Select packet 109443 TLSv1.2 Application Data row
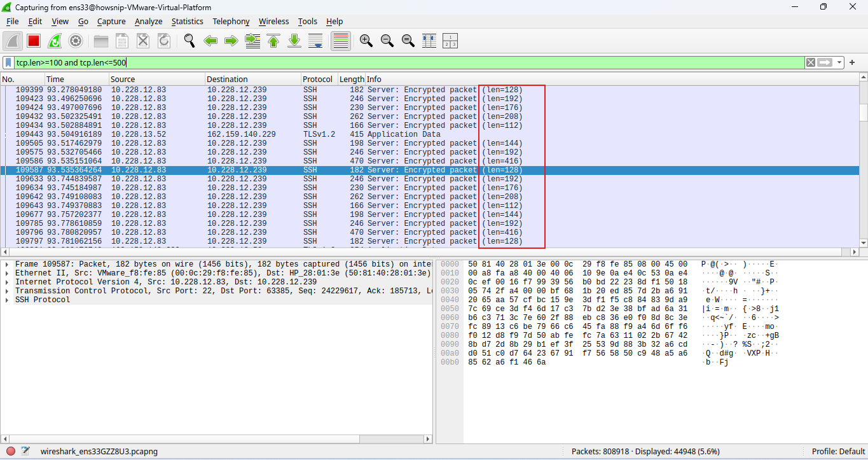 [x=429, y=134]
